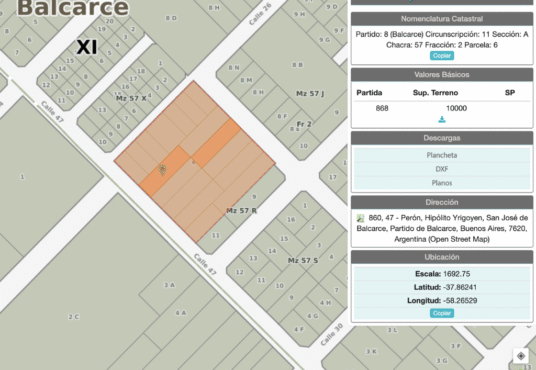Select parcel 2 C on the map
The width and height of the screenshot is (536, 370).
coord(73,317)
